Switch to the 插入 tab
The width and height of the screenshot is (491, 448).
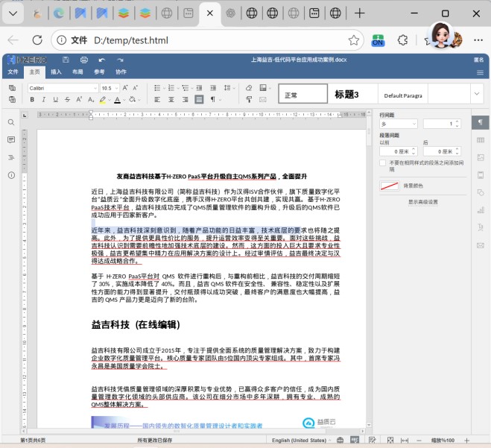pos(56,72)
